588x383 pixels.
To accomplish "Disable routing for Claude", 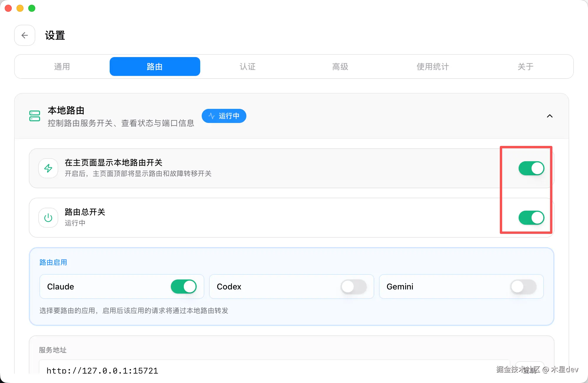I will pos(184,287).
